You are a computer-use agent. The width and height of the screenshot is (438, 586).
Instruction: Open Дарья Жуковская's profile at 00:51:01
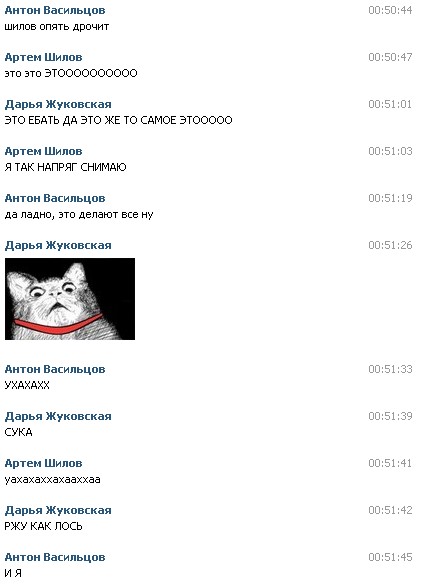point(58,104)
